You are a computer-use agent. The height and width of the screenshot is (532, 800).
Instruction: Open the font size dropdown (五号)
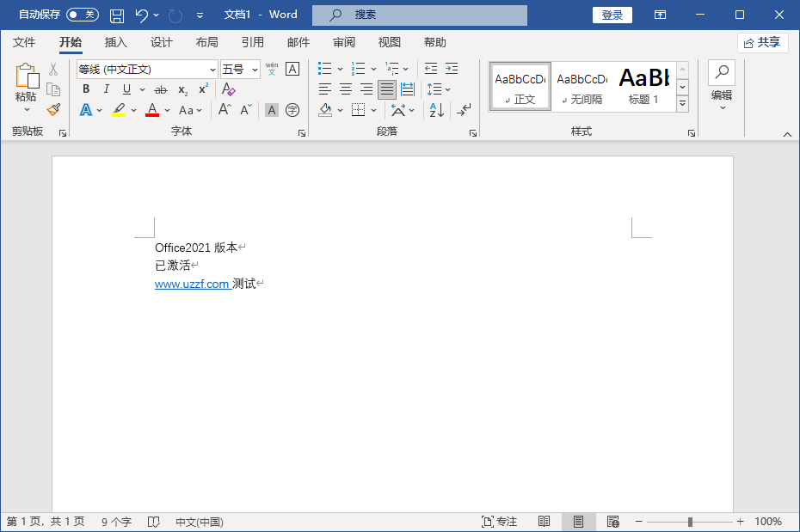(x=255, y=70)
